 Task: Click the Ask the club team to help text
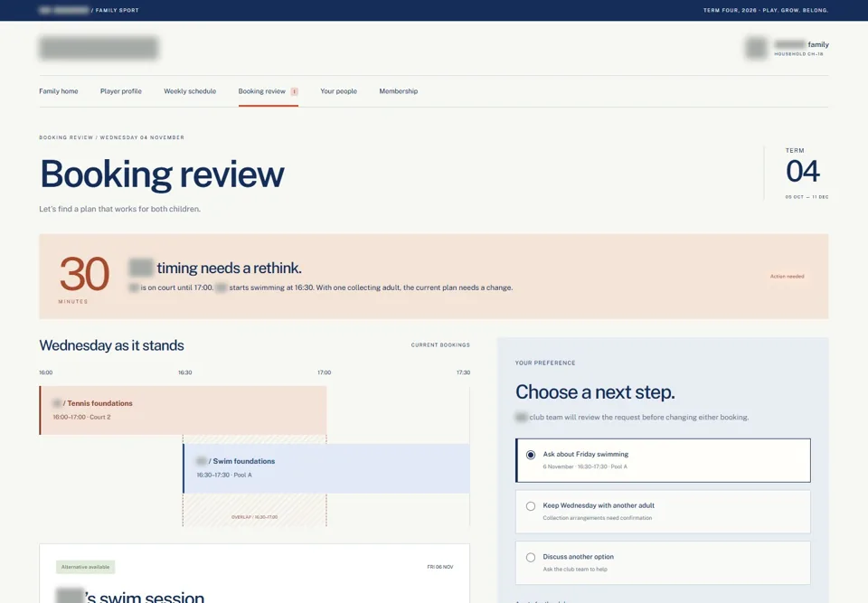575,570
